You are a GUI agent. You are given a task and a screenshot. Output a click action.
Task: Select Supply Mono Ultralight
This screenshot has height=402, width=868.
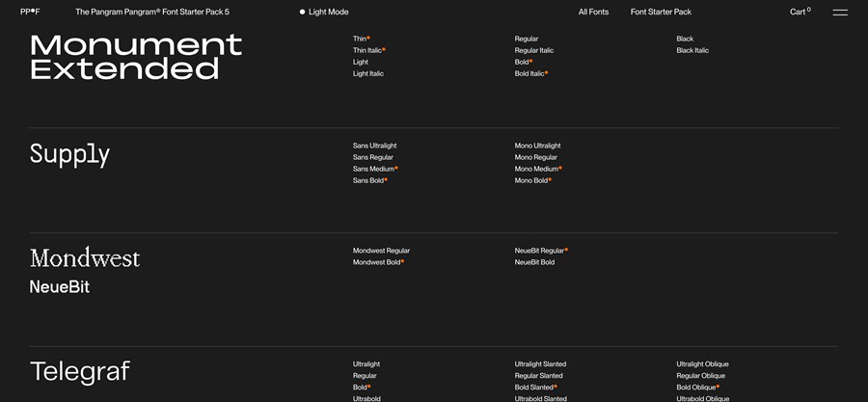point(537,146)
